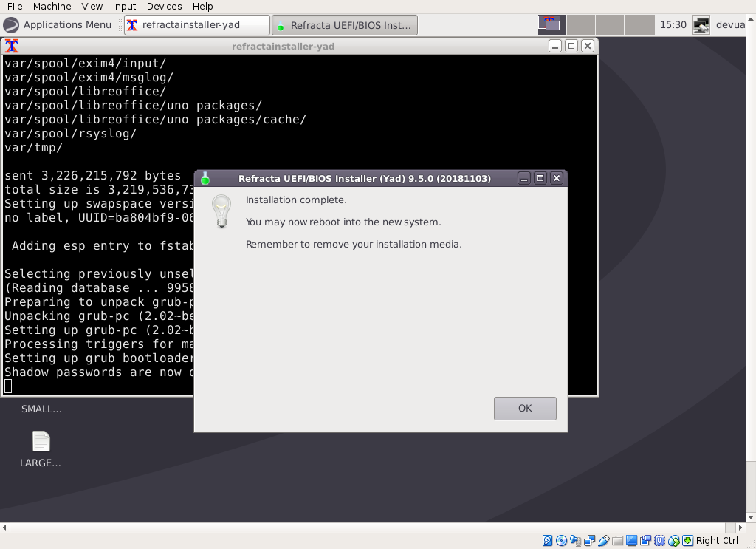Click the 'var/tmp/' line in the terminal

point(34,148)
